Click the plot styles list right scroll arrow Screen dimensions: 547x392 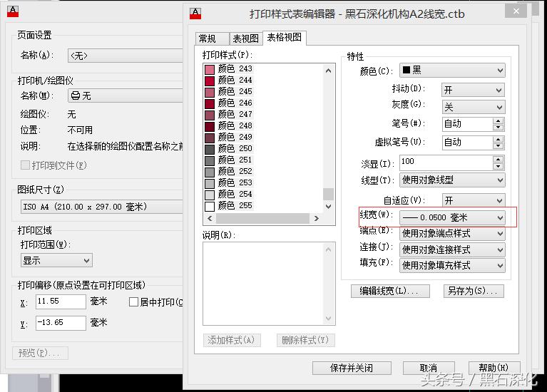[316, 218]
